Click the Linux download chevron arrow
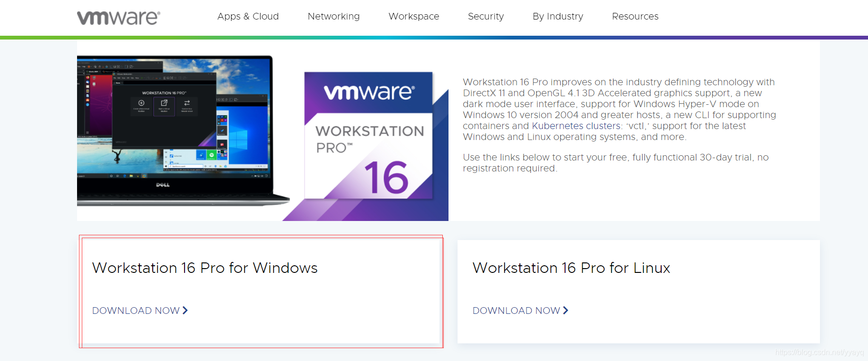Screen dimensions: 868x361 pos(566,311)
